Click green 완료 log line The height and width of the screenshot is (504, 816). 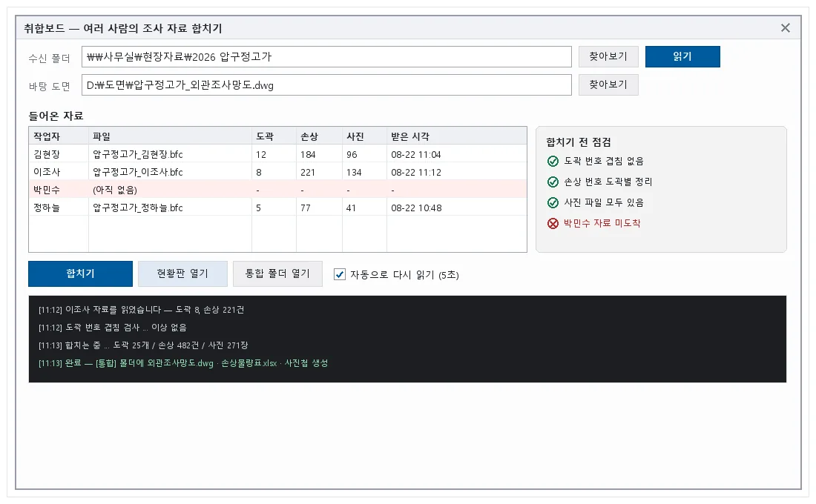click(183, 363)
